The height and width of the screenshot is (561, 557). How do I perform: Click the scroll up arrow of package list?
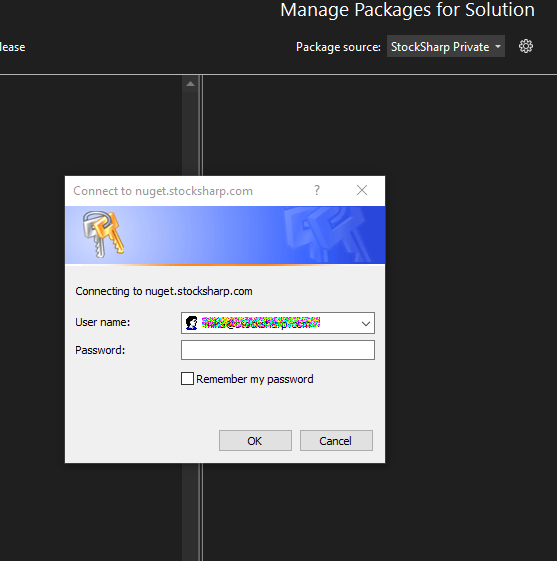click(190, 84)
